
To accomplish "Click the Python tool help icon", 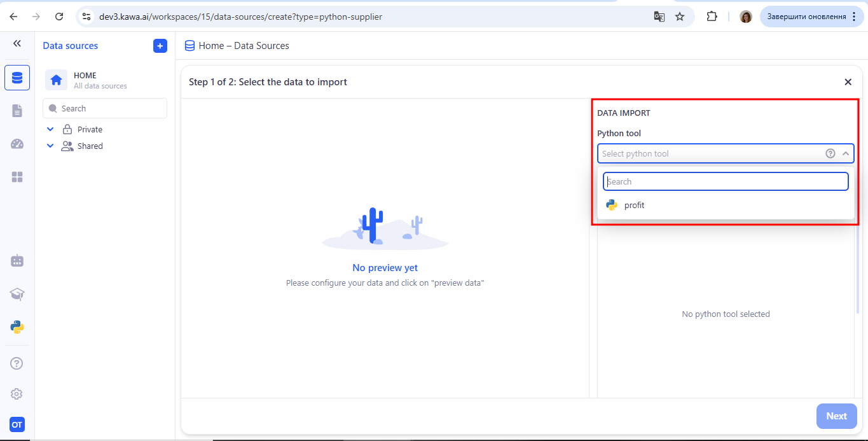I will (830, 153).
